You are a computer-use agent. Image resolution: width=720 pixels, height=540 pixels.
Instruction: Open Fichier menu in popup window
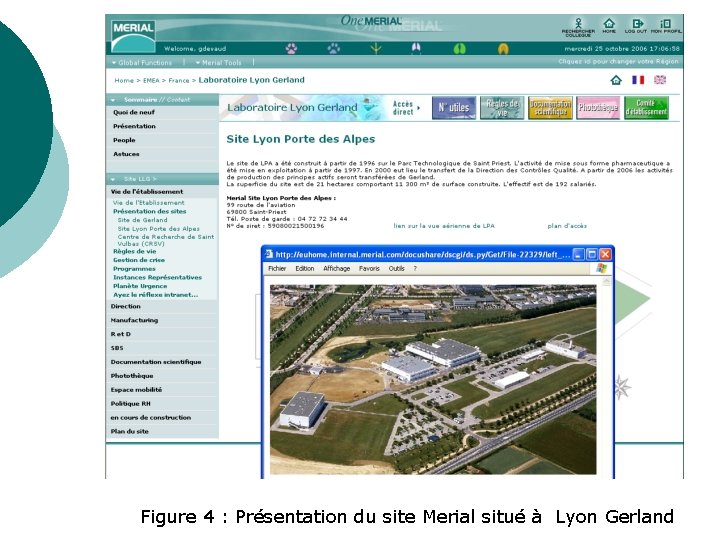click(x=277, y=269)
